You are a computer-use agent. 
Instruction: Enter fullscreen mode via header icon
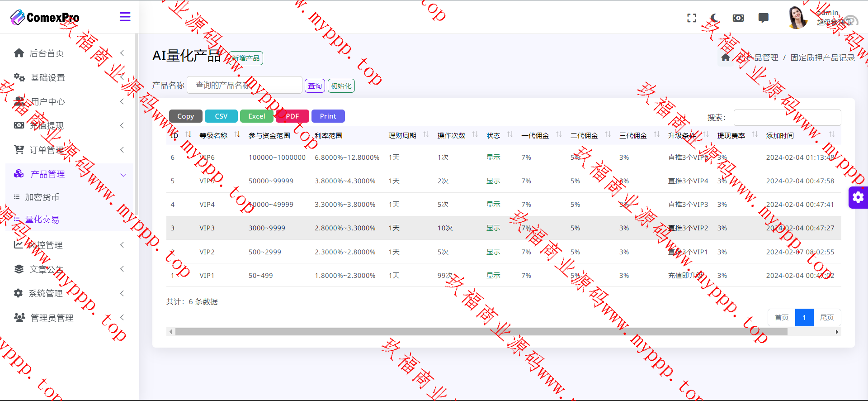[691, 18]
